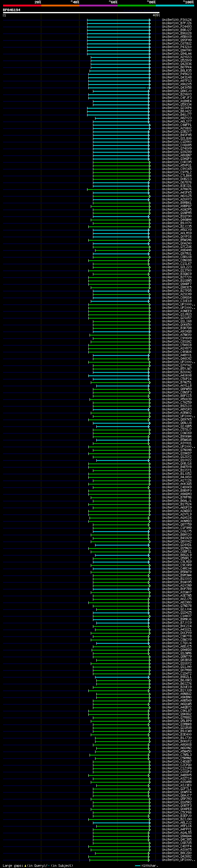The height and width of the screenshot is (868, 197).
Task: Select hit label UniRef100_A4SFK5
Action: coord(176,193)
